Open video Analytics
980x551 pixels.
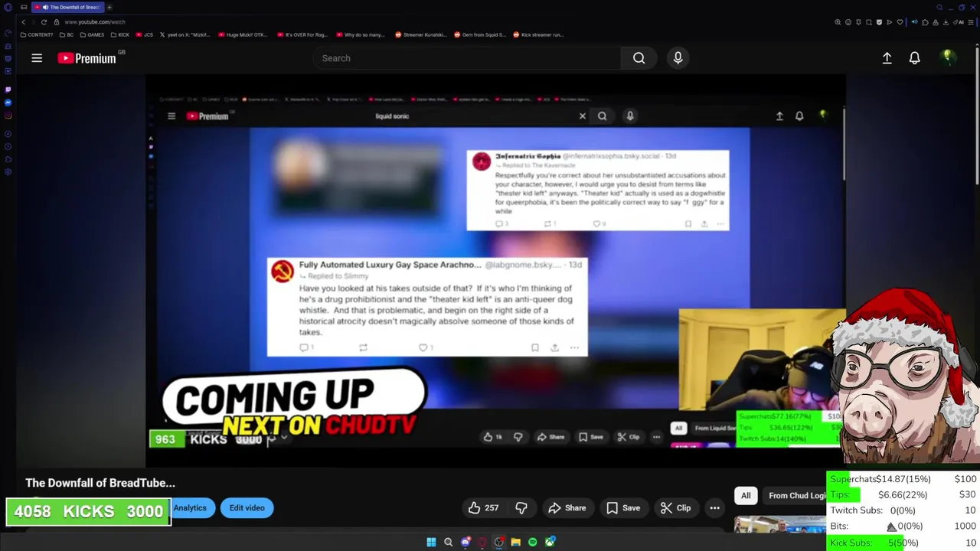click(190, 507)
